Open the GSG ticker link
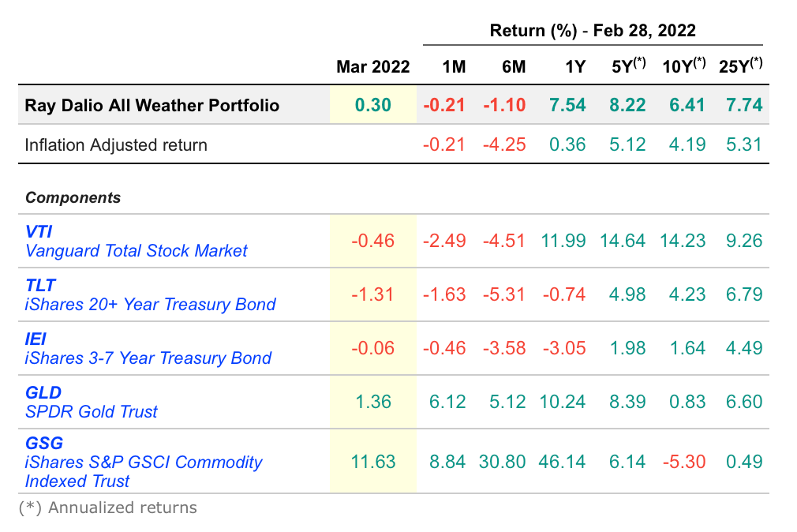The width and height of the screenshot is (797, 532). [x=44, y=443]
